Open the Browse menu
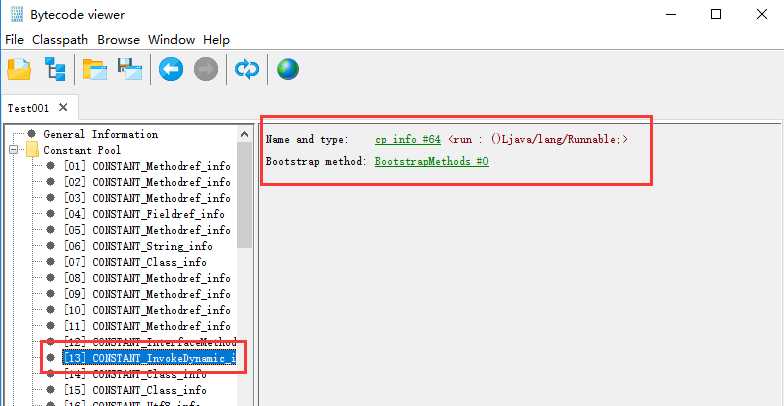The width and height of the screenshot is (784, 406). point(118,40)
